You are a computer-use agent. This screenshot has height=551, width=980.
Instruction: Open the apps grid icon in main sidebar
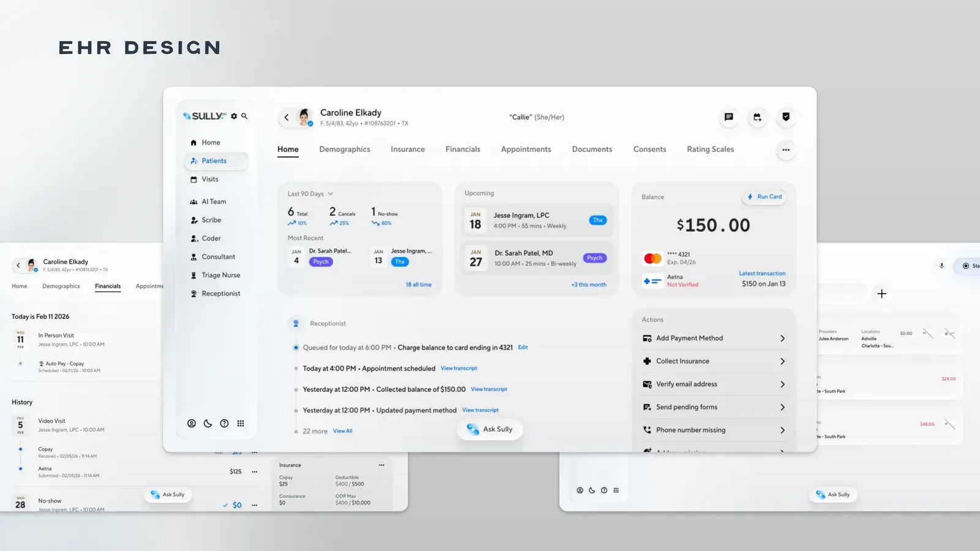(x=241, y=424)
